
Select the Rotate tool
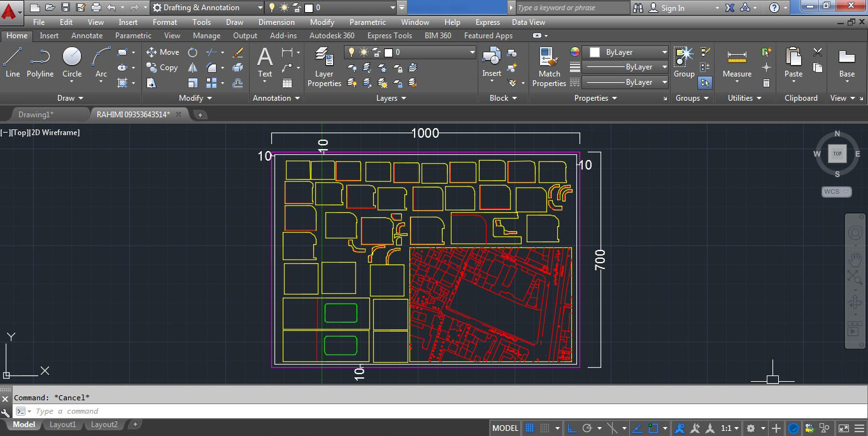192,52
